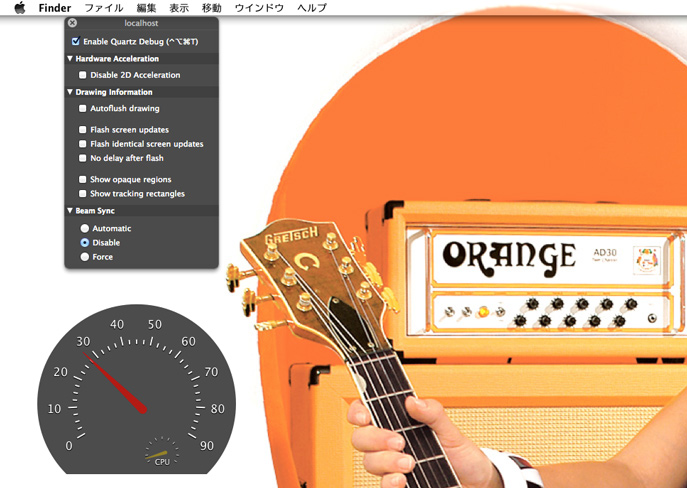Open the 移動 menu
This screenshot has width=687, height=488.
click(x=212, y=7)
